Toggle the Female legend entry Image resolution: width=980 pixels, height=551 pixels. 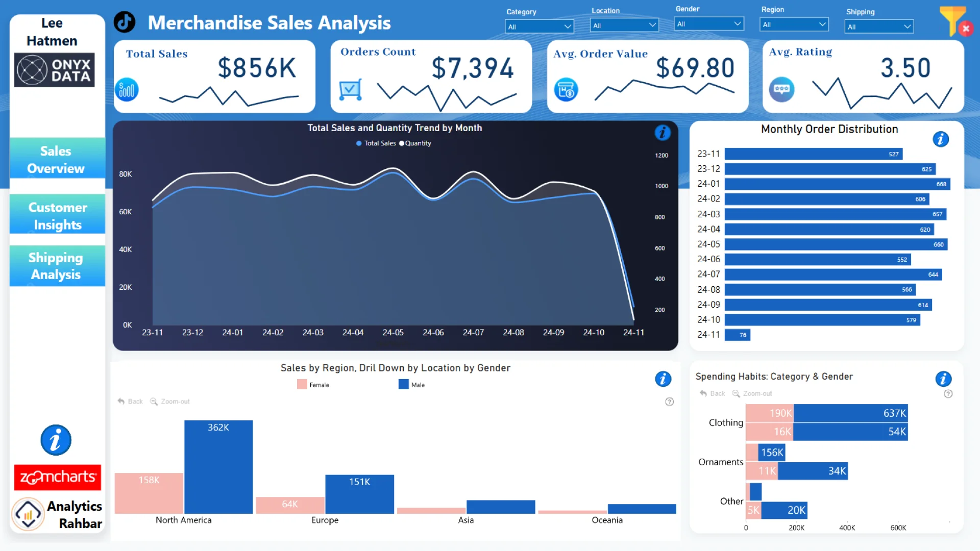click(x=313, y=385)
